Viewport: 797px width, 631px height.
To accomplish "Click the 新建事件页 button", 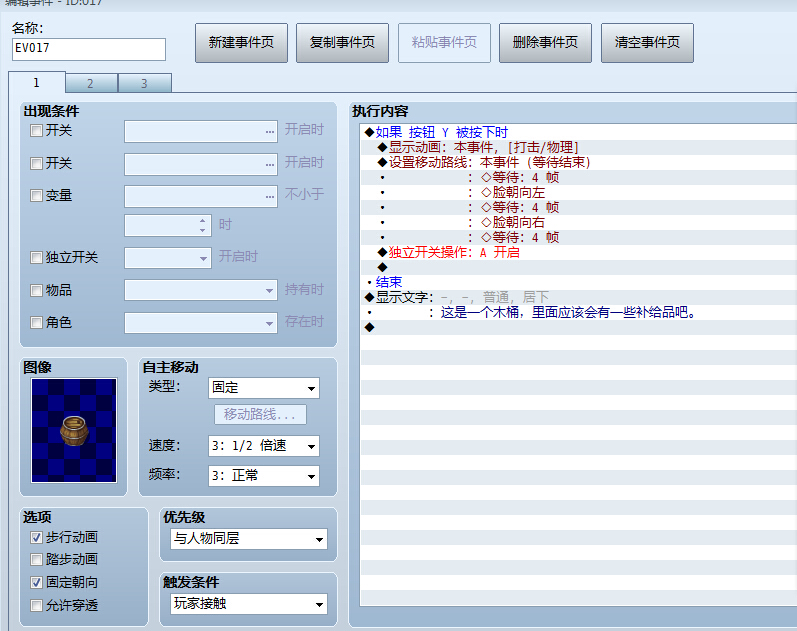I will (241, 43).
